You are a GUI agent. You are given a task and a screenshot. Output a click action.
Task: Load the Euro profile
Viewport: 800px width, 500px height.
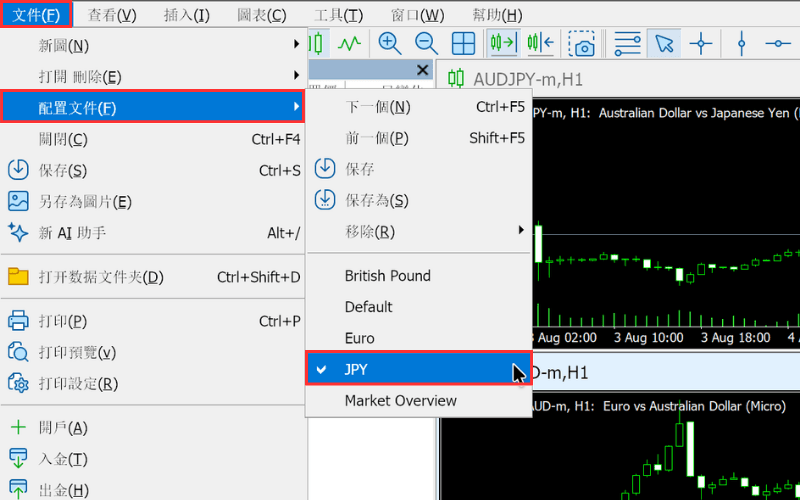click(x=418, y=338)
